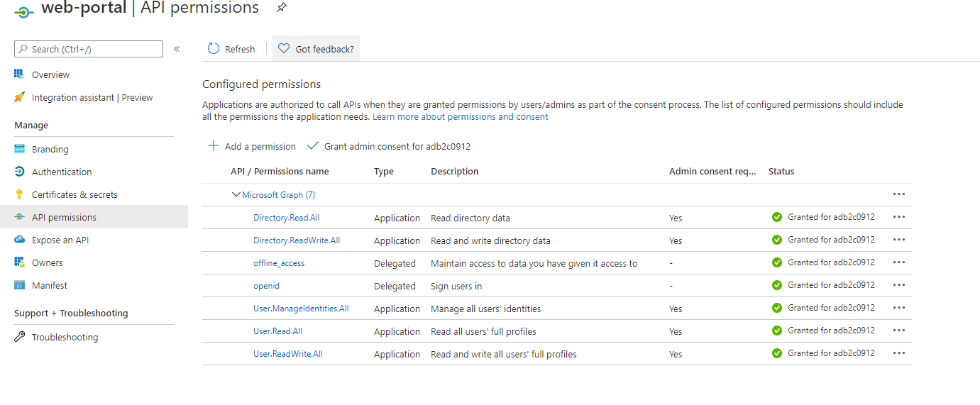Open ellipsis menu for Microsoft Graph row

[899, 194]
